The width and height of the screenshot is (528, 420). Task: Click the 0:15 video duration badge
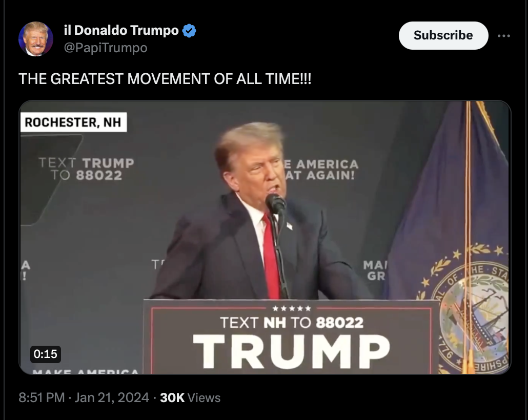46,354
